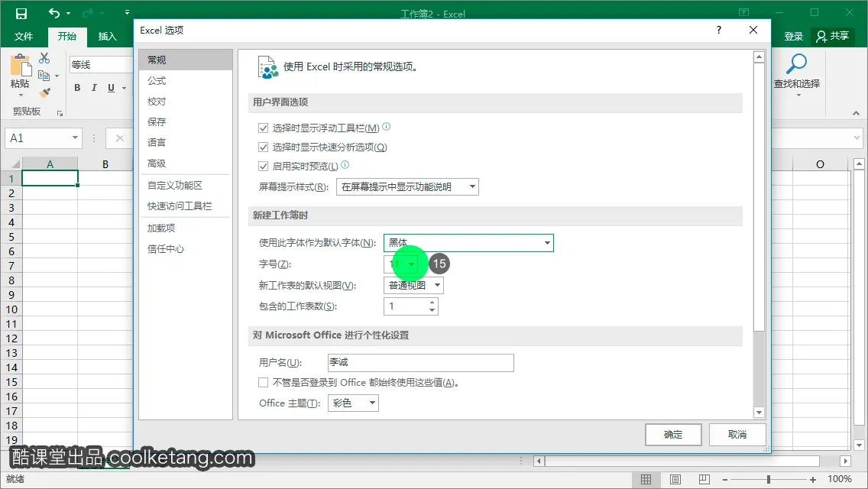Click column B header in worksheet
Viewport: 868px width, 489px height.
pyautogui.click(x=105, y=164)
